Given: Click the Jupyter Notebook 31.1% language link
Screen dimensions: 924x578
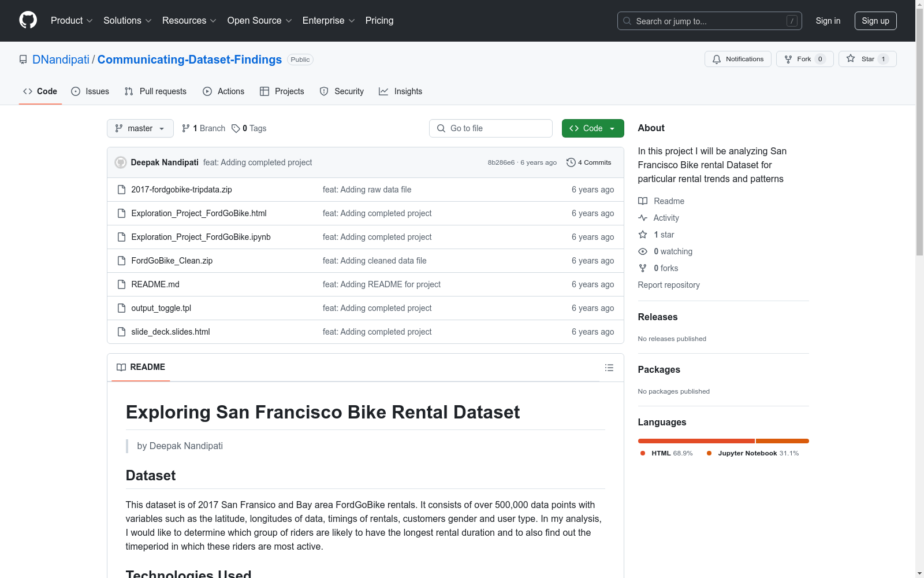Looking at the screenshot, I should [x=752, y=453].
